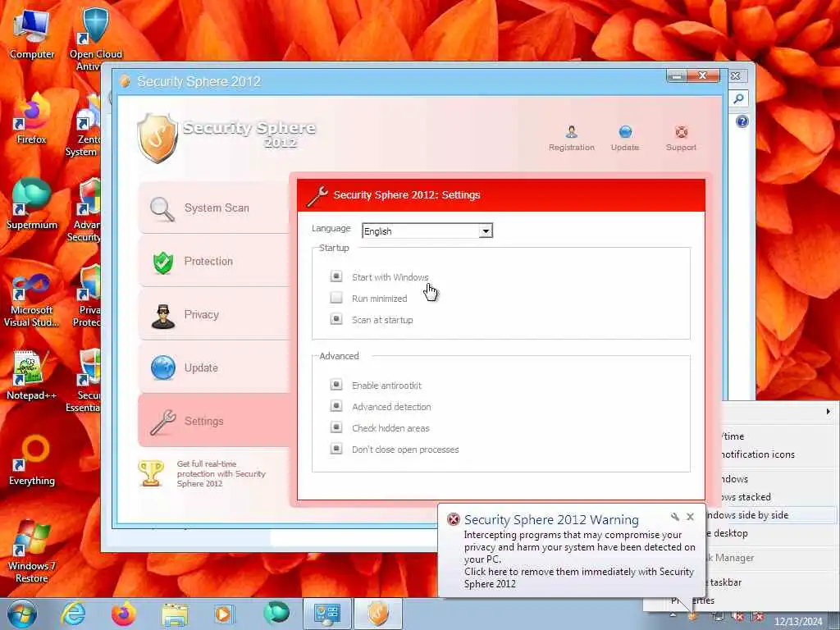Image resolution: width=840 pixels, height=630 pixels.
Task: Click the wrench icon on the warning balloon
Action: 675,517
